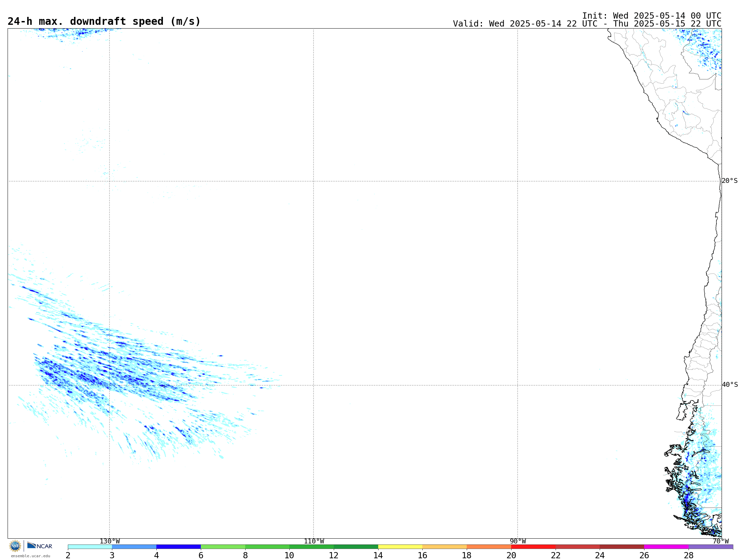Click the colorbar tick label 20
Viewport: 744px width, 560px height.
click(x=511, y=556)
